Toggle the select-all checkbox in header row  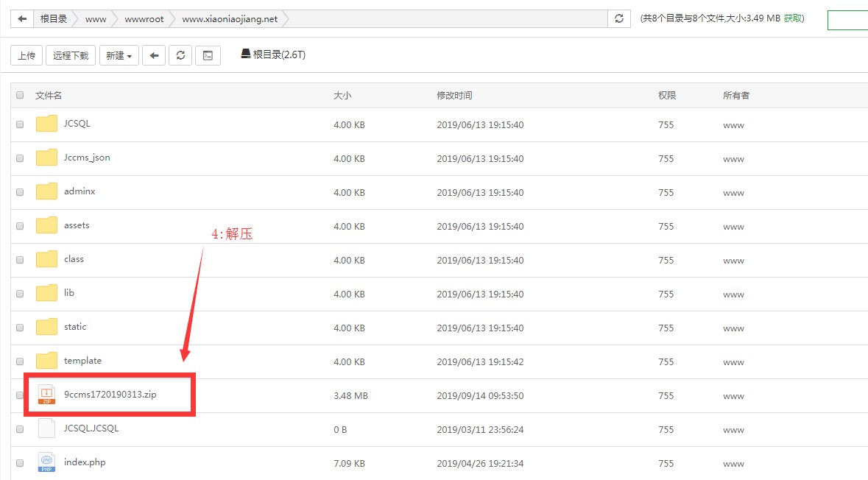pos(19,94)
